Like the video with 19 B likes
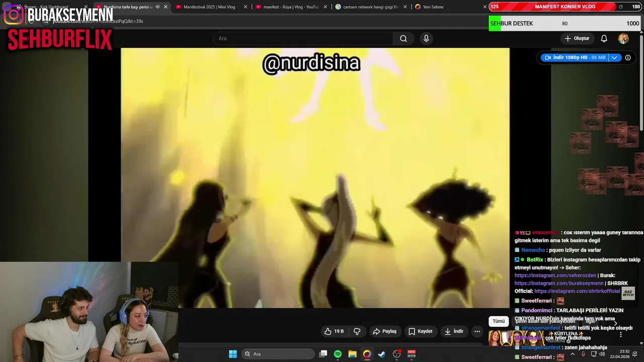Viewport: 644px width, 362px height. pos(334,331)
